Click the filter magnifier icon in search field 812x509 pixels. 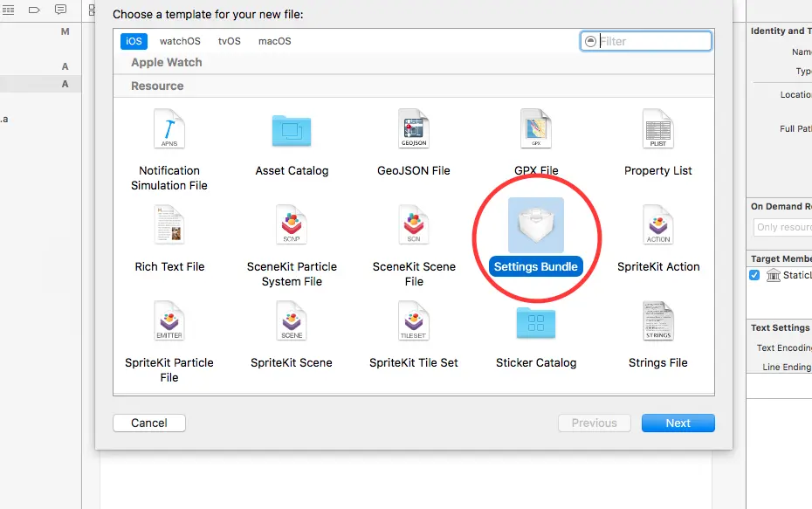[x=590, y=41]
